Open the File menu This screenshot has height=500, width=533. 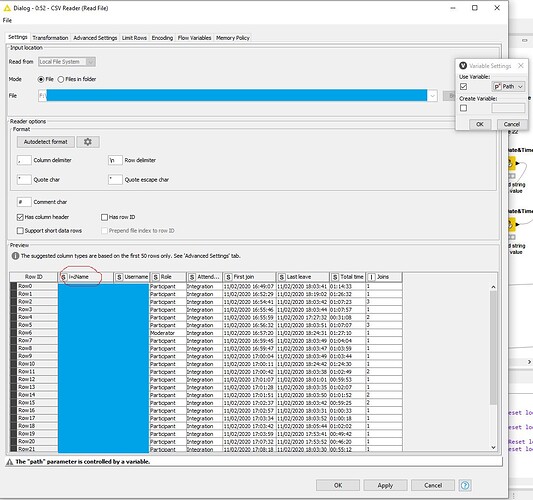click(x=7, y=20)
